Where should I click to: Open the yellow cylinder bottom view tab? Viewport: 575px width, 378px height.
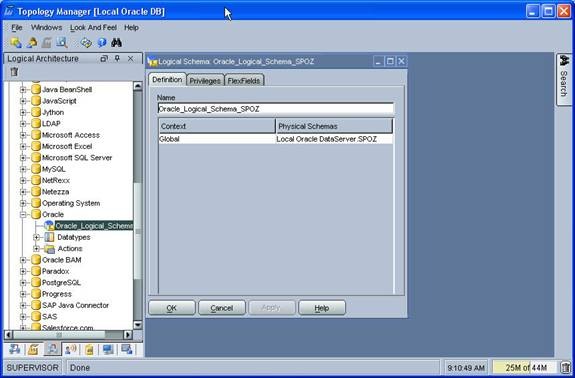[x=89, y=349]
